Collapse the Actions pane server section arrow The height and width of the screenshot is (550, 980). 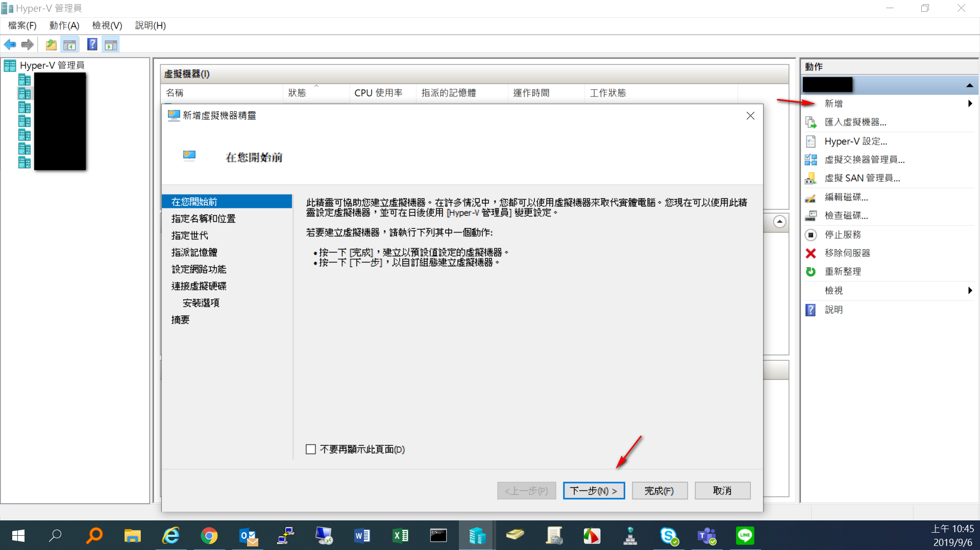pyautogui.click(x=969, y=85)
